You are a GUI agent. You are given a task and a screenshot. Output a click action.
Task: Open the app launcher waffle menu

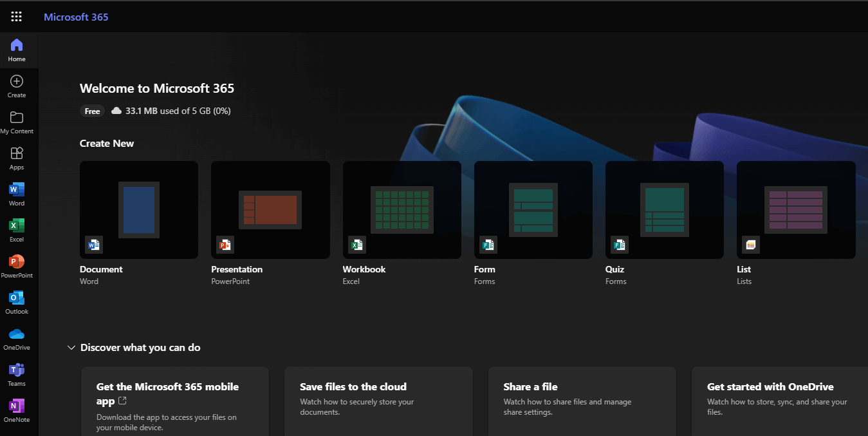click(16, 16)
